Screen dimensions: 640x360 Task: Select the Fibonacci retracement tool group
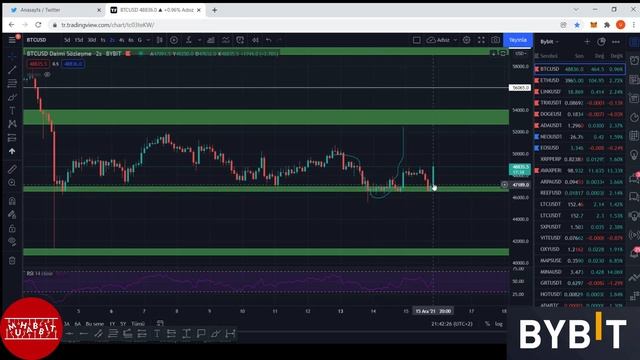(x=12, y=83)
